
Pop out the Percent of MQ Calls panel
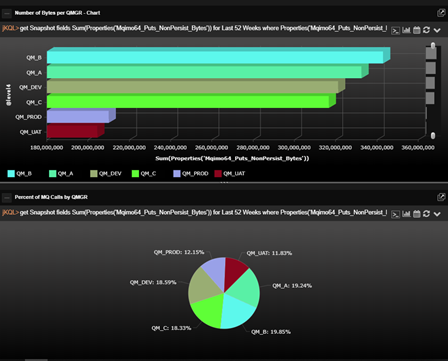[x=441, y=197]
